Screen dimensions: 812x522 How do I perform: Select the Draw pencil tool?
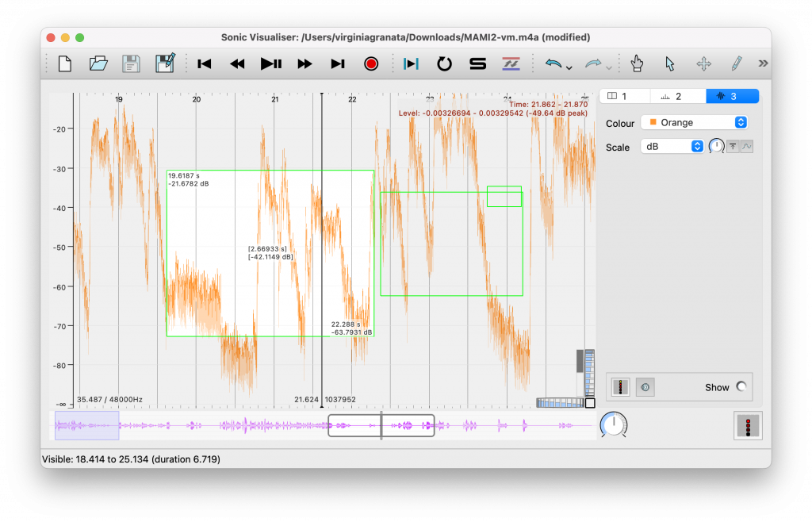coord(737,63)
